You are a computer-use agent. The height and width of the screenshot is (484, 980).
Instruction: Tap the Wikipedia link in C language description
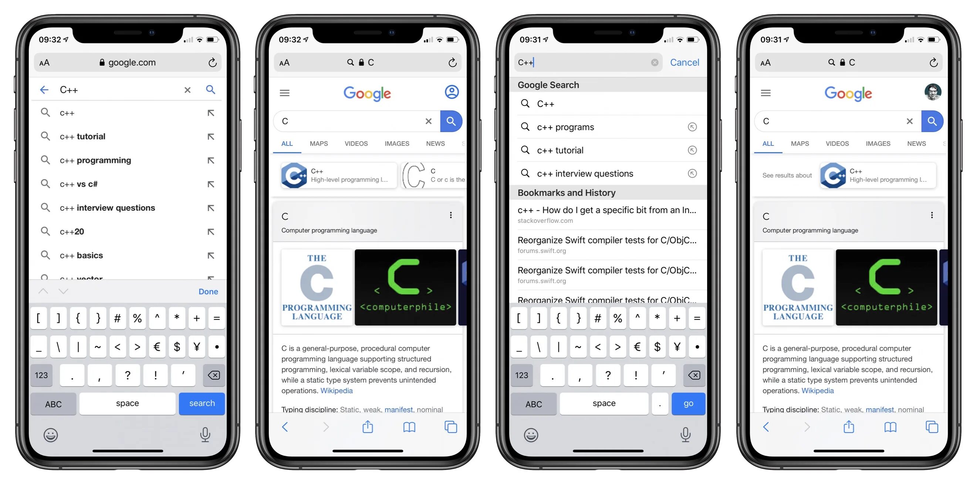(x=336, y=390)
